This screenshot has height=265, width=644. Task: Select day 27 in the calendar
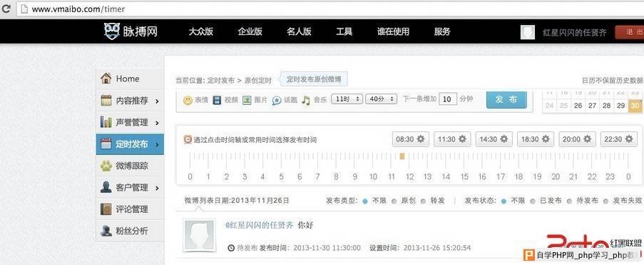click(x=592, y=106)
